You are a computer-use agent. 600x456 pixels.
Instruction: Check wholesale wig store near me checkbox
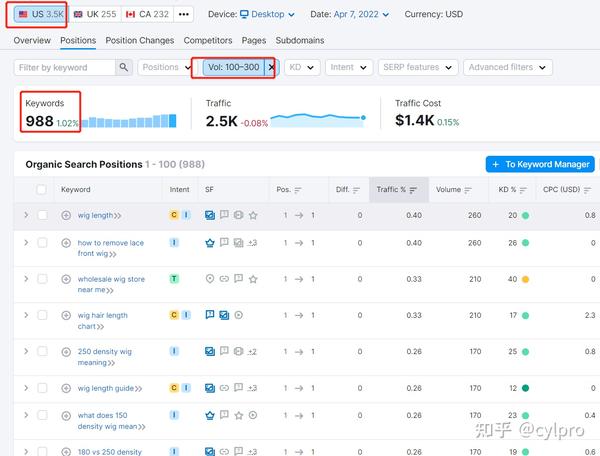[42, 278]
